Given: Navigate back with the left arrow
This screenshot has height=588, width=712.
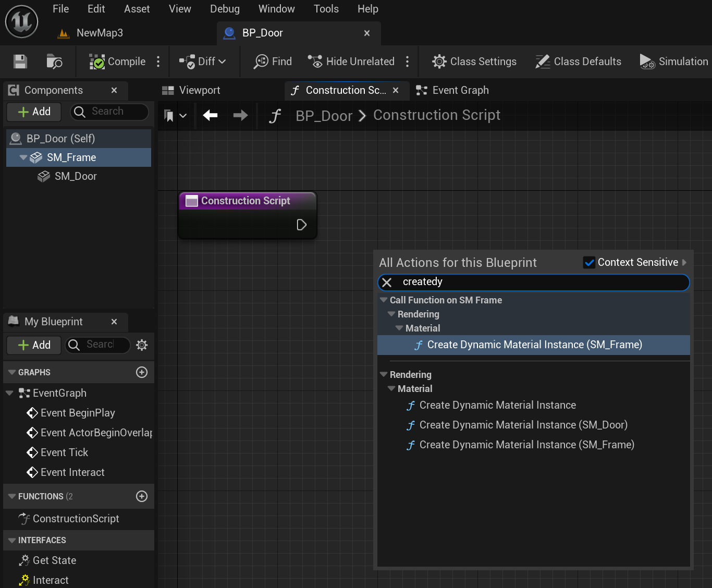Looking at the screenshot, I should click(x=211, y=115).
